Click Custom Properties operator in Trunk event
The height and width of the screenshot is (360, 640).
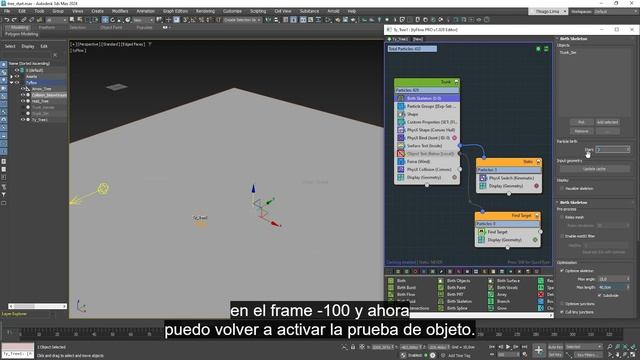point(427,122)
